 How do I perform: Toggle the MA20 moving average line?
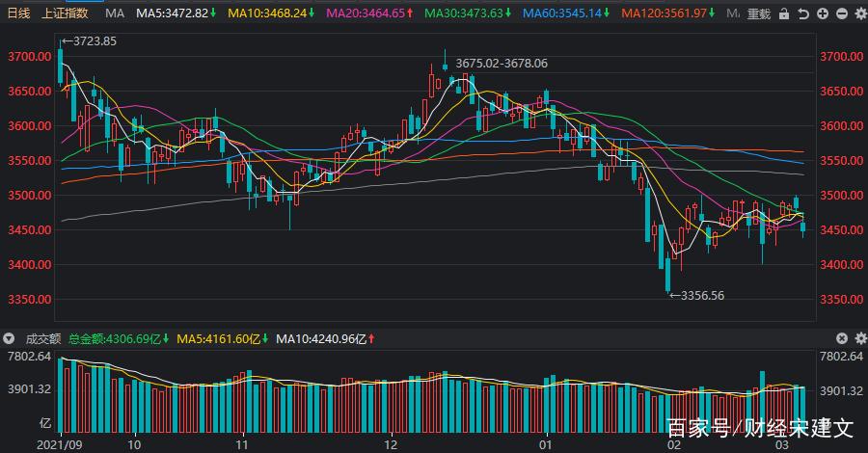[370, 13]
